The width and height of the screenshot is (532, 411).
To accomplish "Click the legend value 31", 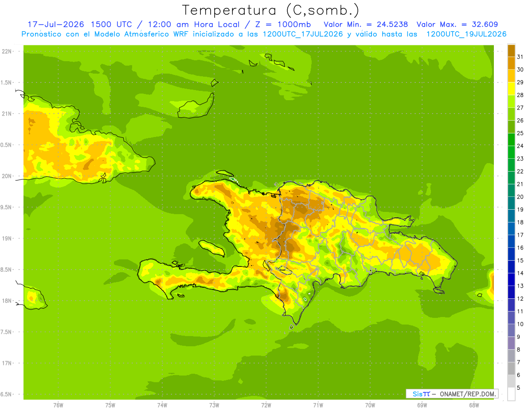I will pyautogui.click(x=520, y=57).
